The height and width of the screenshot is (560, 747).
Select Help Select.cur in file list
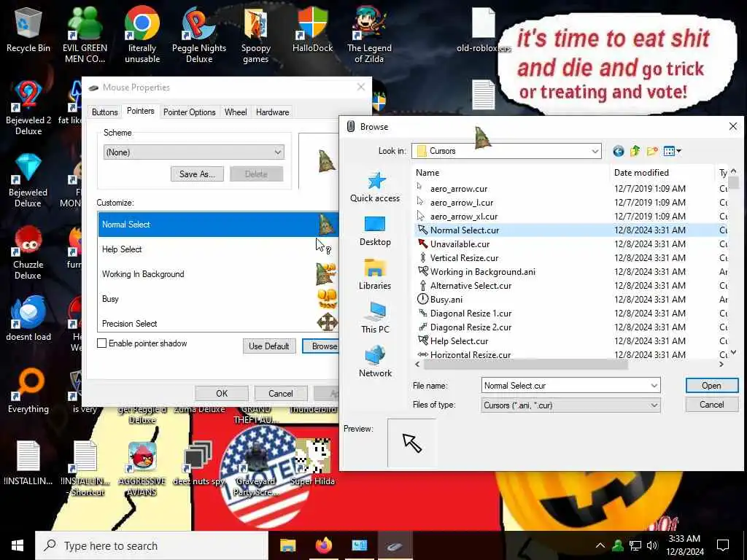coord(460,341)
